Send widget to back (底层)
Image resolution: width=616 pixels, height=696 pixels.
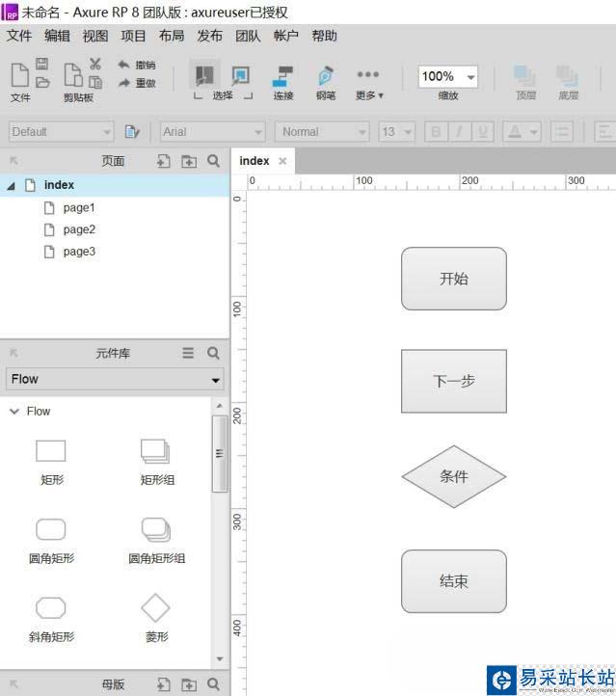click(x=568, y=82)
